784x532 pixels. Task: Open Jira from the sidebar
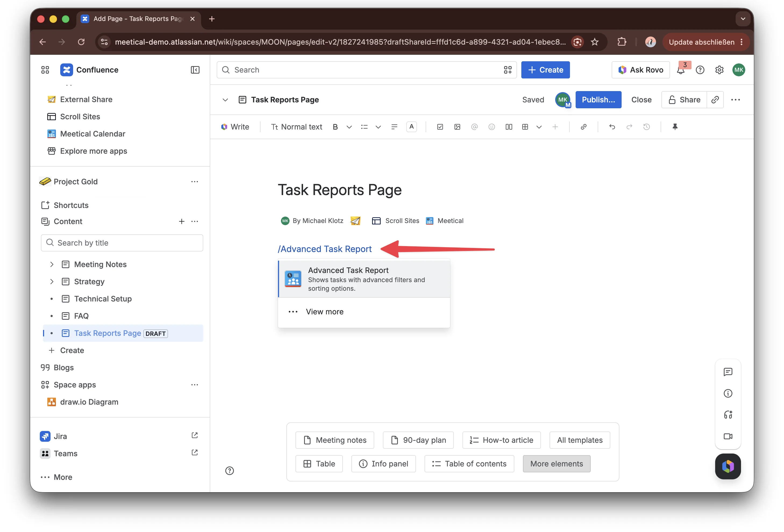tap(60, 436)
